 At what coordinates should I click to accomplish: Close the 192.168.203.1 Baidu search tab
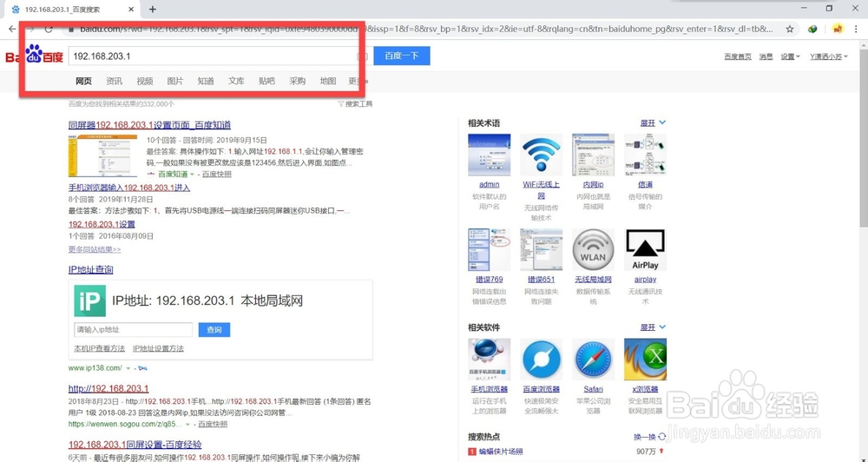click(131, 10)
